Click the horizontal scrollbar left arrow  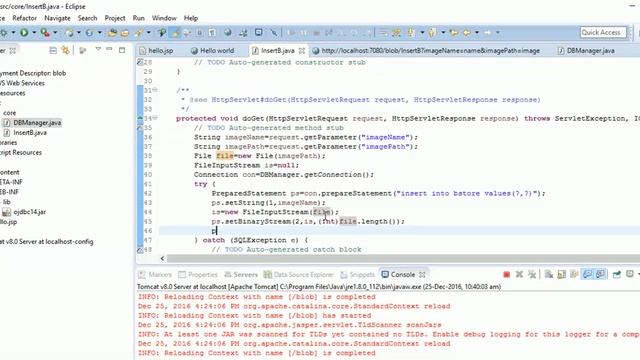[162, 258]
